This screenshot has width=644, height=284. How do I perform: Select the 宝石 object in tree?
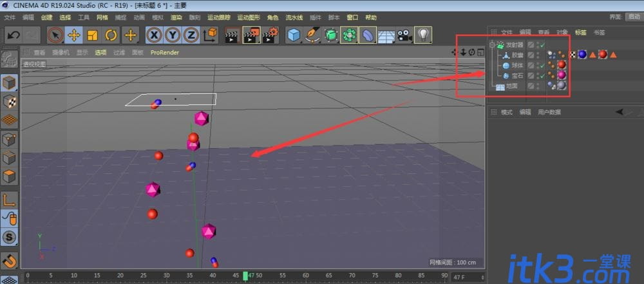(x=517, y=75)
